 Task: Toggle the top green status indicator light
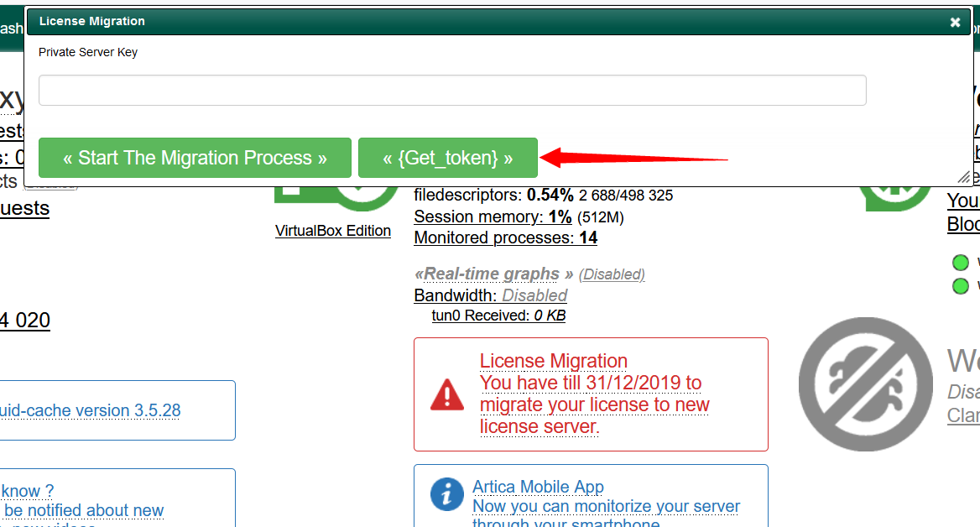tap(961, 262)
